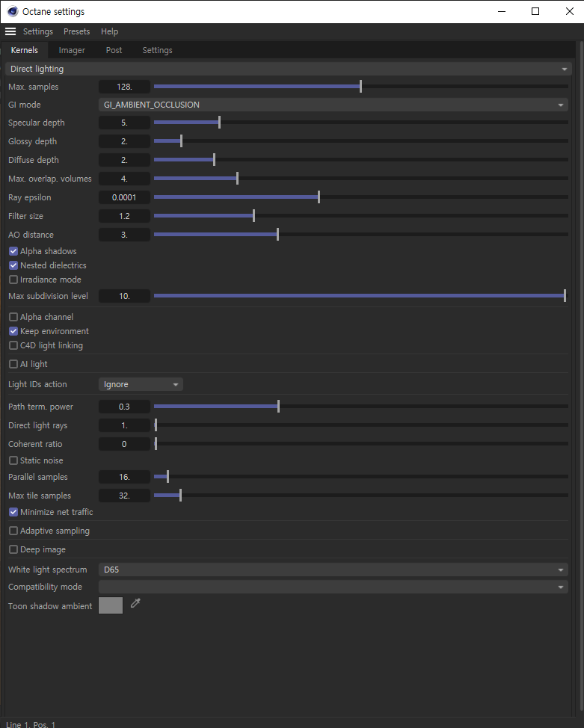The image size is (584, 728).
Task: Click the Octane logo in title bar
Action: point(13,11)
